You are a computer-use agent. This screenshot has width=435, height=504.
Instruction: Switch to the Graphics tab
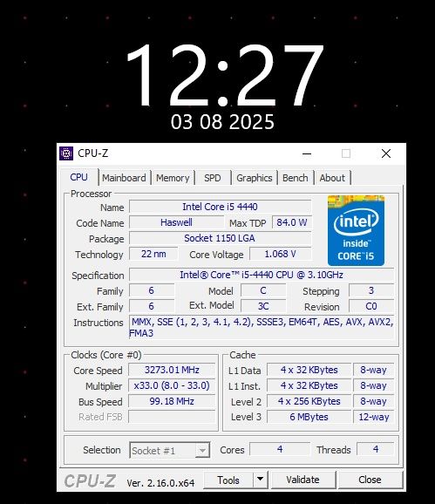255,178
